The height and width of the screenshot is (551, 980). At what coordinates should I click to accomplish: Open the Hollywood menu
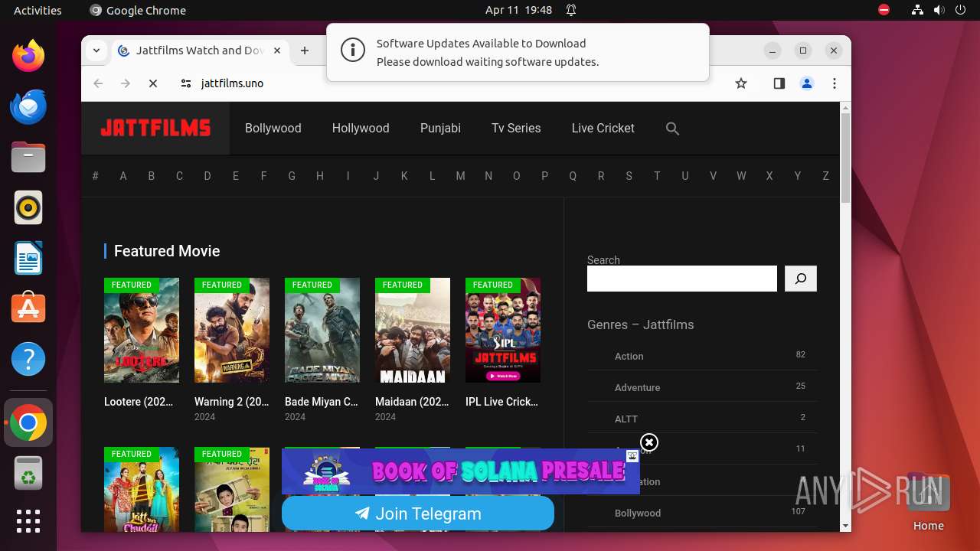click(361, 129)
